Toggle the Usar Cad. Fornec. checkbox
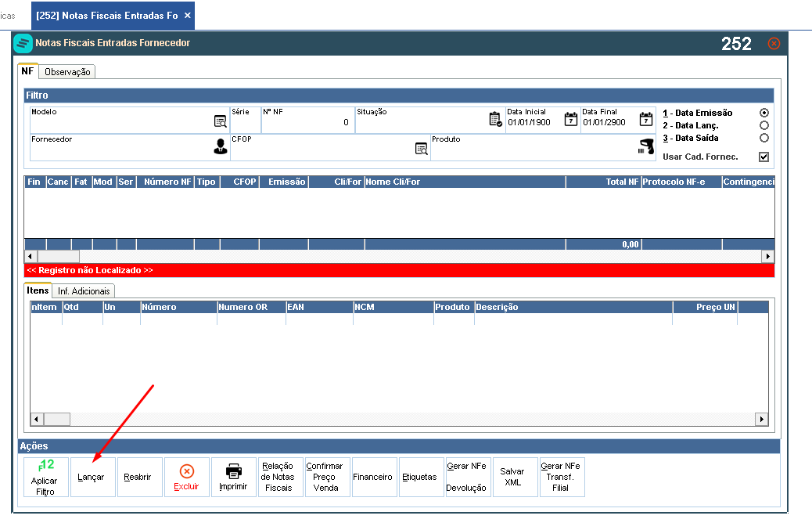This screenshot has height=530, width=812. pyautogui.click(x=763, y=157)
